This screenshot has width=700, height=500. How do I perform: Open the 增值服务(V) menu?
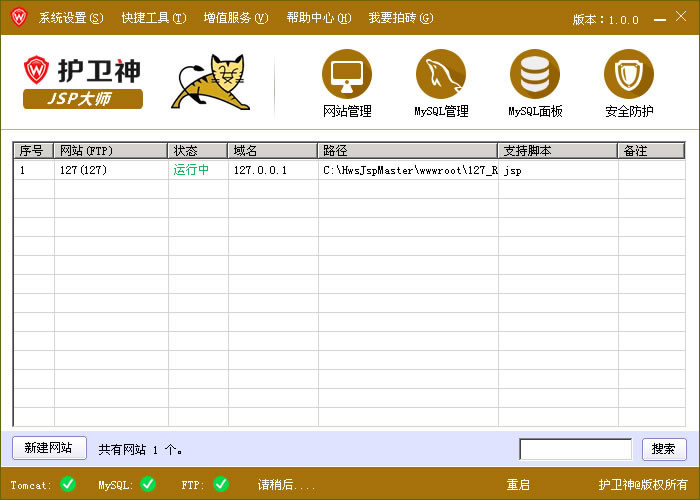pyautogui.click(x=236, y=18)
